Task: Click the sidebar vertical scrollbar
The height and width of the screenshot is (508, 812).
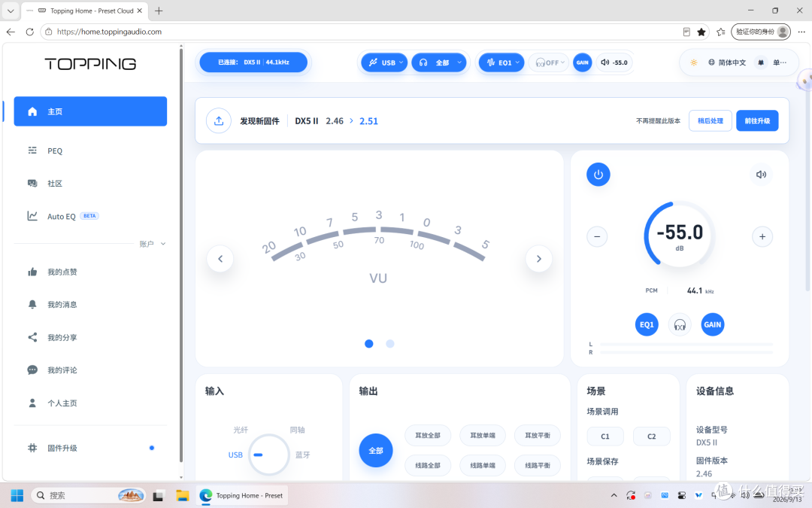Action: [x=180, y=254]
